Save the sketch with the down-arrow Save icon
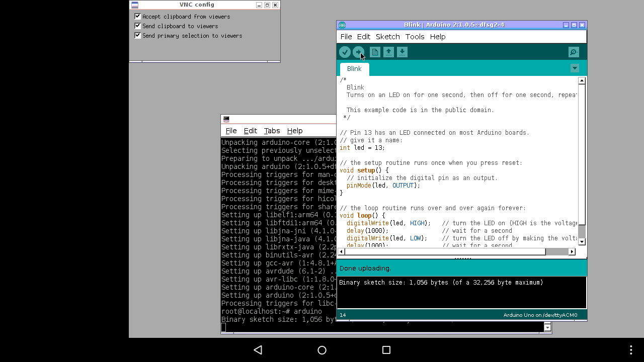This screenshot has width=644, height=362. click(x=402, y=52)
